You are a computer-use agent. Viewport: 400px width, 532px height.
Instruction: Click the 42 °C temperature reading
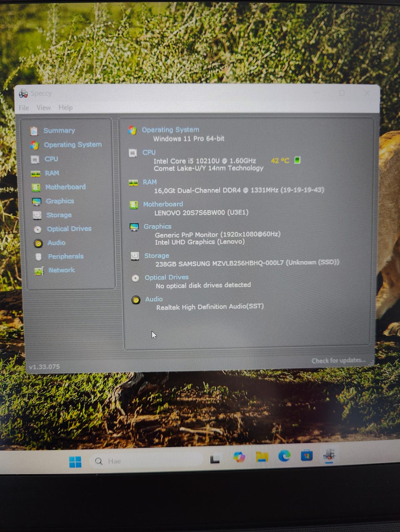point(280,160)
